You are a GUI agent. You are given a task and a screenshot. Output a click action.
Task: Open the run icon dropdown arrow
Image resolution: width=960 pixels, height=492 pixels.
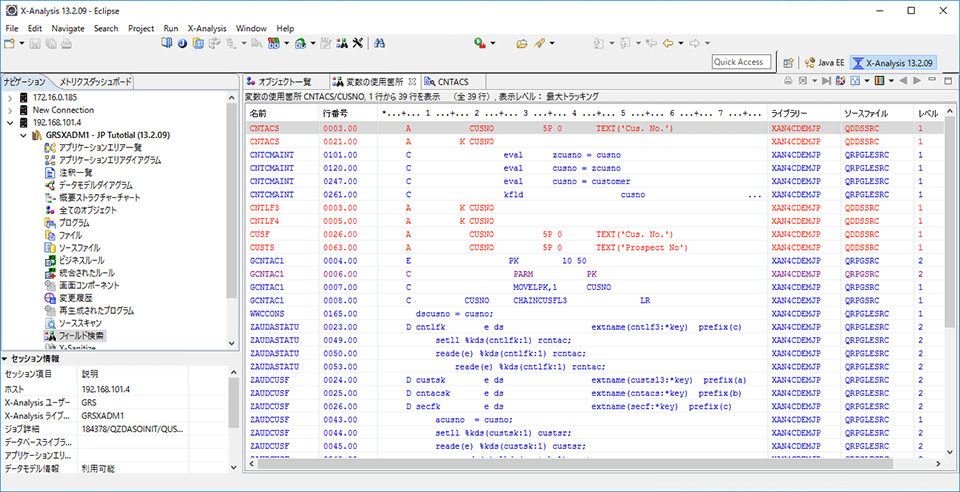coord(492,43)
